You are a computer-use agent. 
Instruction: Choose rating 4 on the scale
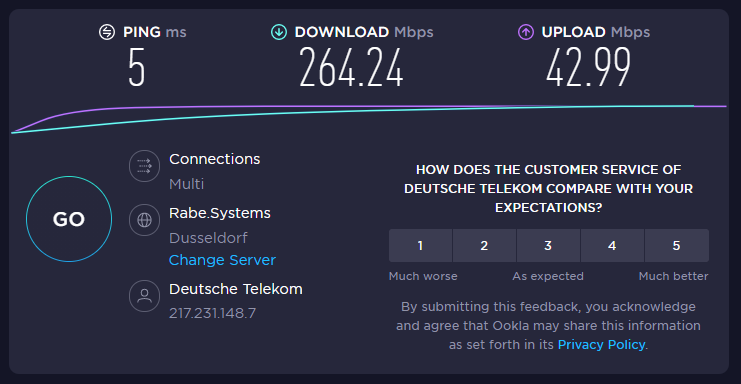pyautogui.click(x=612, y=246)
